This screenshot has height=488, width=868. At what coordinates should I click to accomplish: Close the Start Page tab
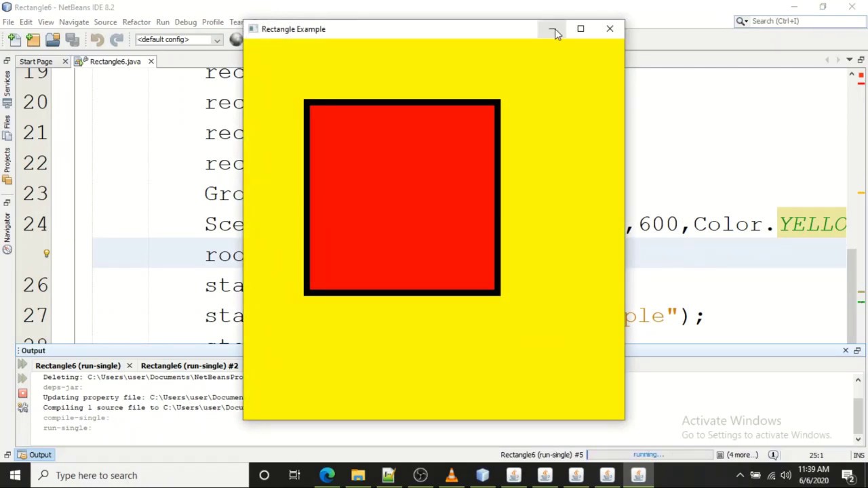(x=65, y=62)
